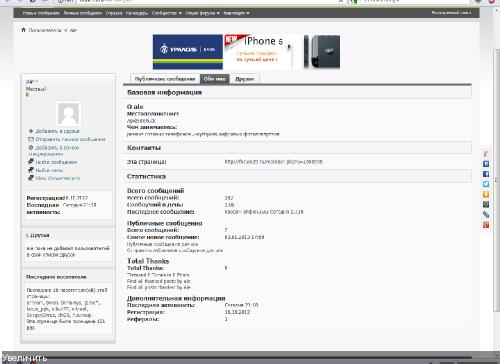500x364 pixels.
Task: Open the iPhone 5 advertisement banner
Action: click(x=282, y=52)
